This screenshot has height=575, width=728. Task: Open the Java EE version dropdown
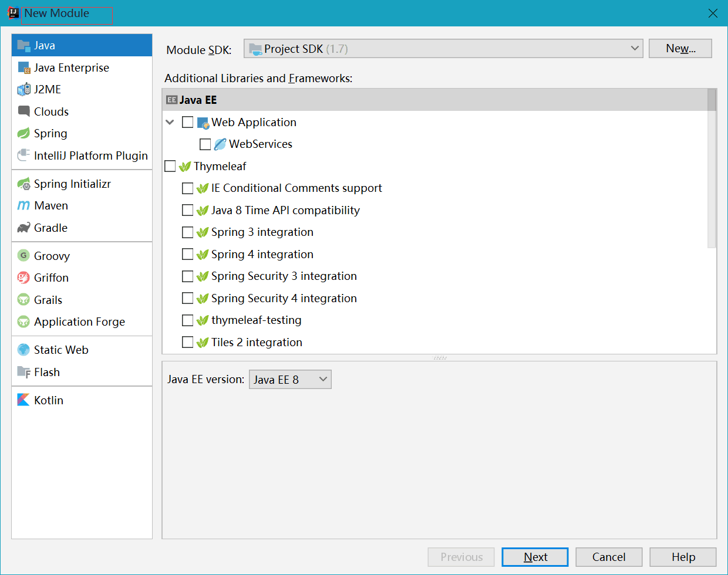coord(290,380)
